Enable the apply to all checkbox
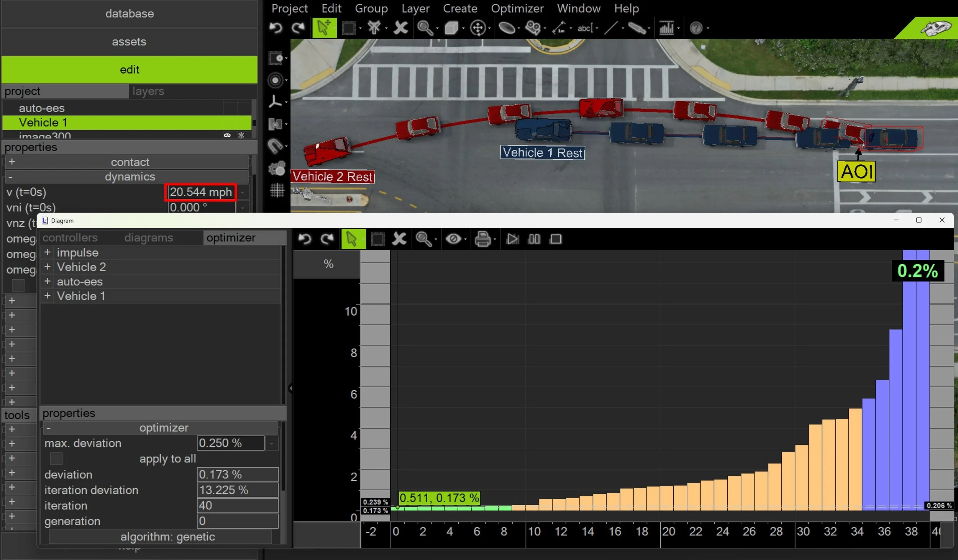Image resolution: width=958 pixels, height=560 pixels. (56, 458)
